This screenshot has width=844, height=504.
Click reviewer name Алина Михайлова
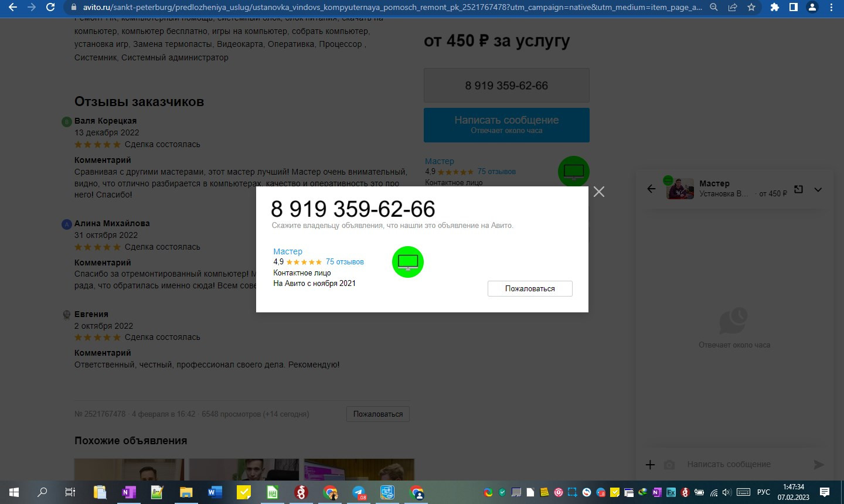(x=112, y=223)
